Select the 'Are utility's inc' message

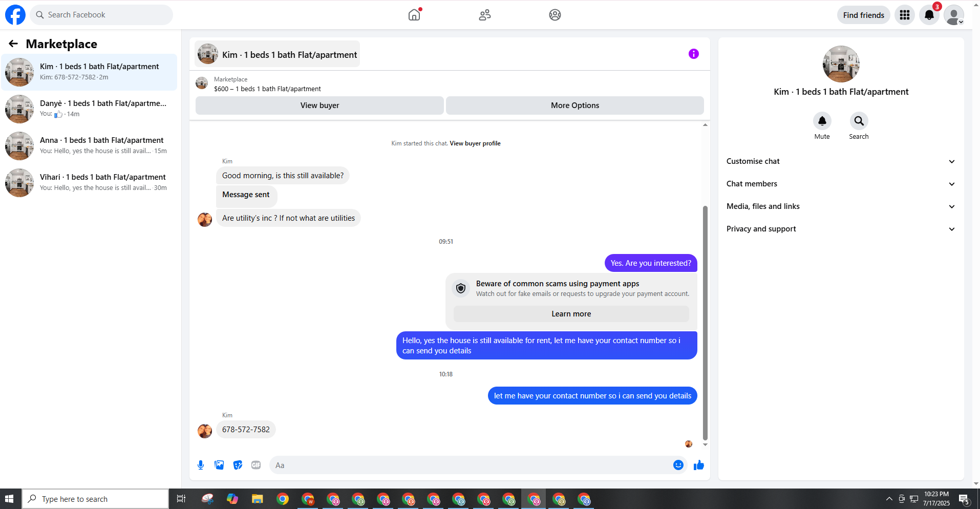pos(288,218)
